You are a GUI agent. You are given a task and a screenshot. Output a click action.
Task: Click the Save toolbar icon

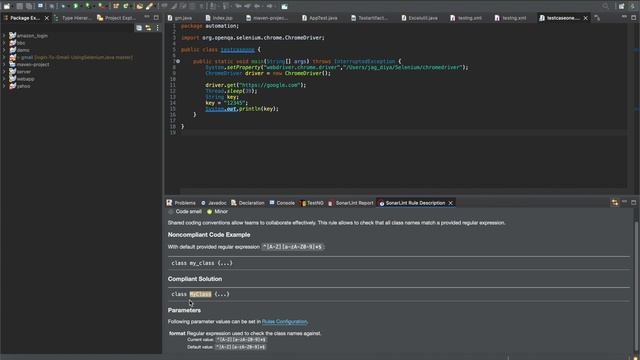click(x=20, y=6)
